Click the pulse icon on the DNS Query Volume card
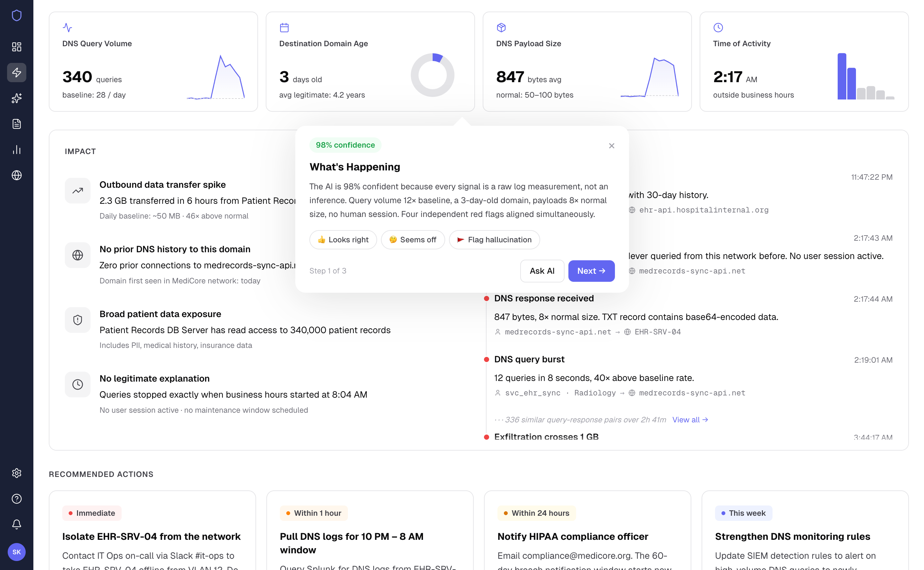This screenshot has height=570, width=924. pyautogui.click(x=67, y=28)
